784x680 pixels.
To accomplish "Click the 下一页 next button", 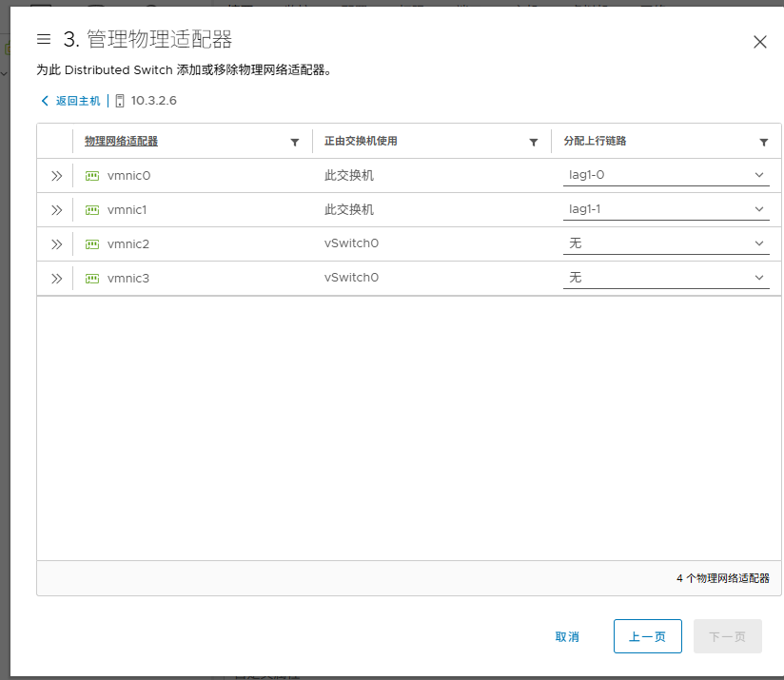I will click(728, 636).
